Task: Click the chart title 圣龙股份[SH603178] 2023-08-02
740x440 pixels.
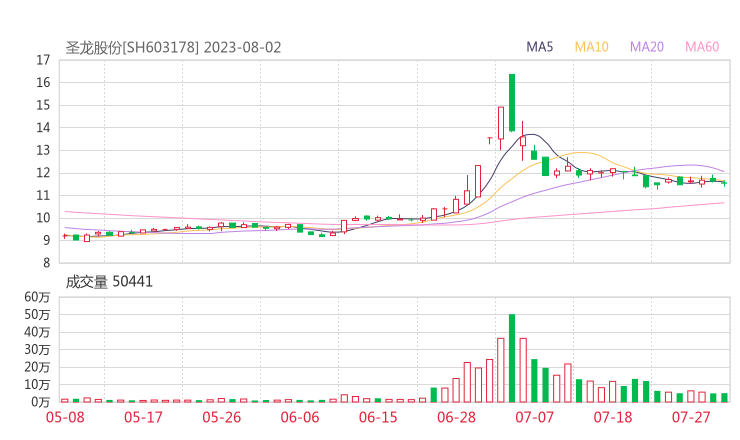Action: click(173, 48)
